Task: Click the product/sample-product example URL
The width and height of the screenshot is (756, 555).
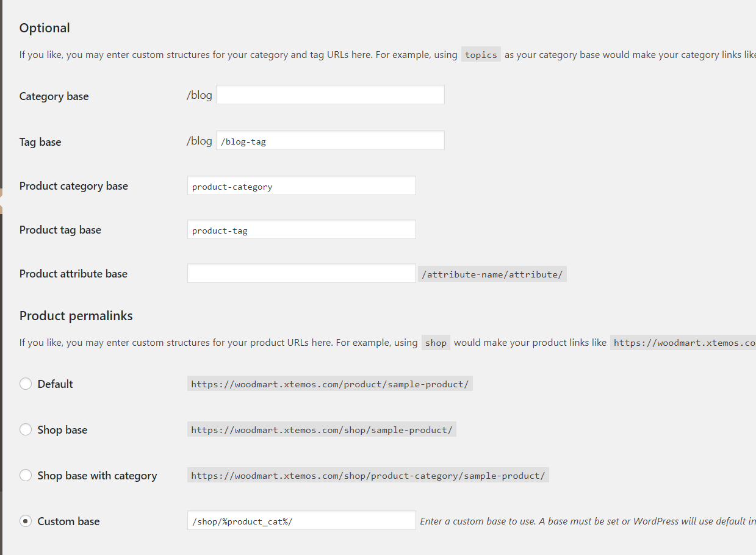Action: point(330,384)
